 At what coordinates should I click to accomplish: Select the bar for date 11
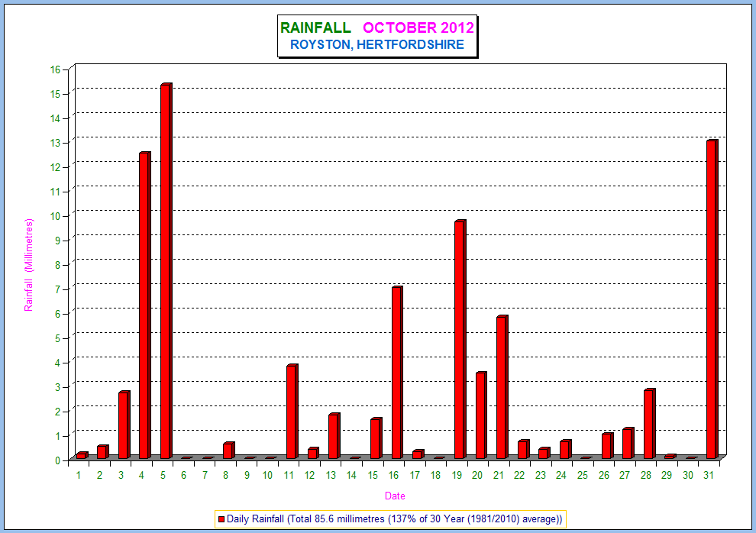292,412
